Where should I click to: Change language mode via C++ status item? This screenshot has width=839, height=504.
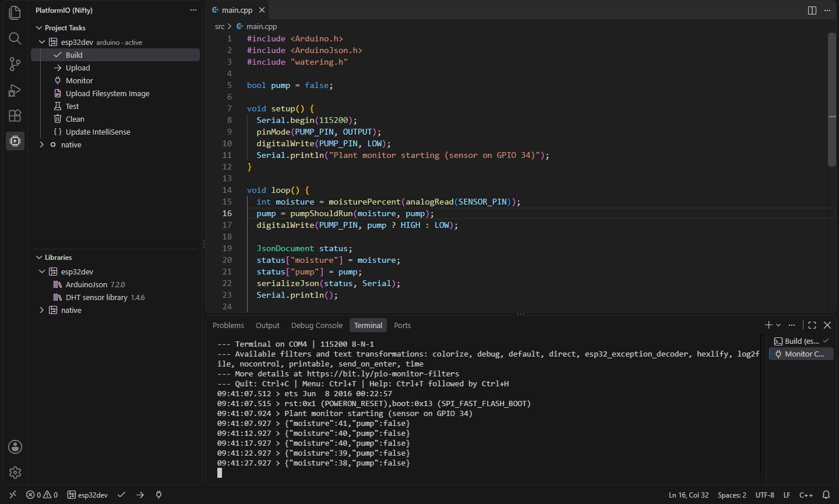pos(806,495)
